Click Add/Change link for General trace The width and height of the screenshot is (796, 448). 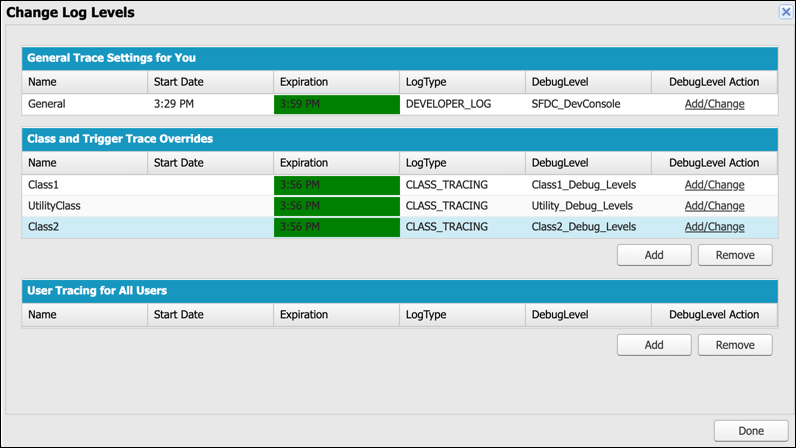714,104
